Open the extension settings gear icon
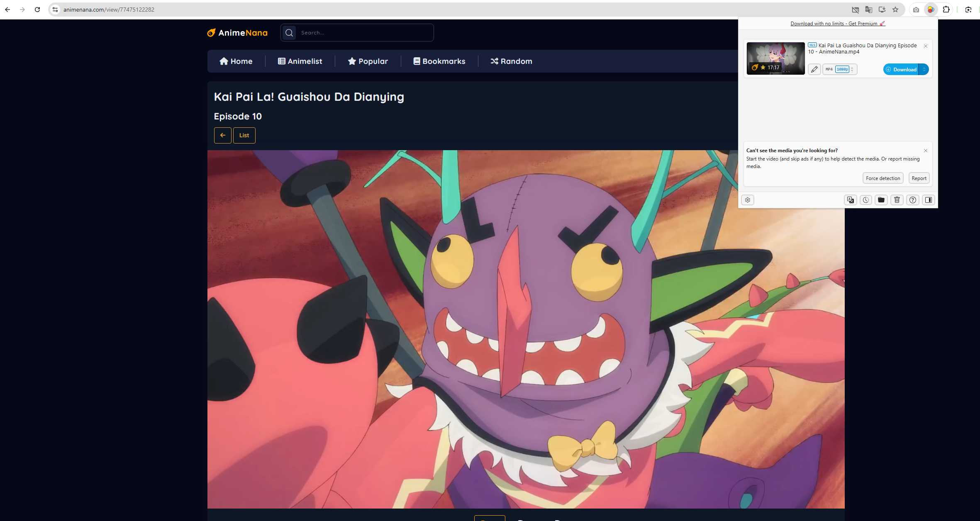Screen dimensions: 980x521 [x=748, y=200]
